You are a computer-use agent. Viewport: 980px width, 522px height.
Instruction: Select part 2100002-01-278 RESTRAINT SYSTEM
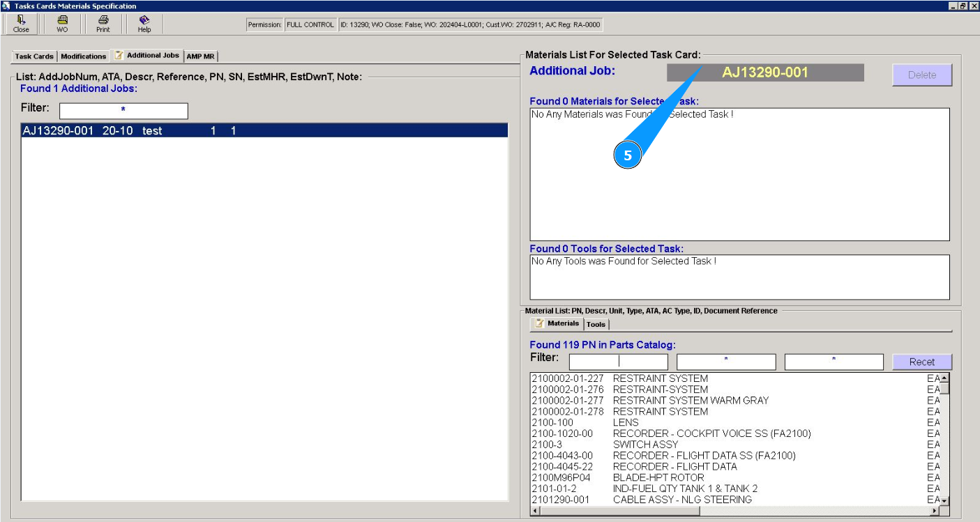735,411
